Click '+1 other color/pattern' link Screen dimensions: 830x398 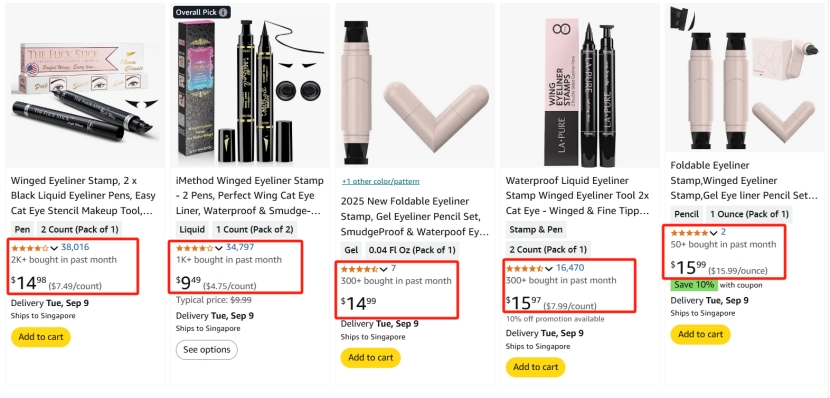pos(381,182)
